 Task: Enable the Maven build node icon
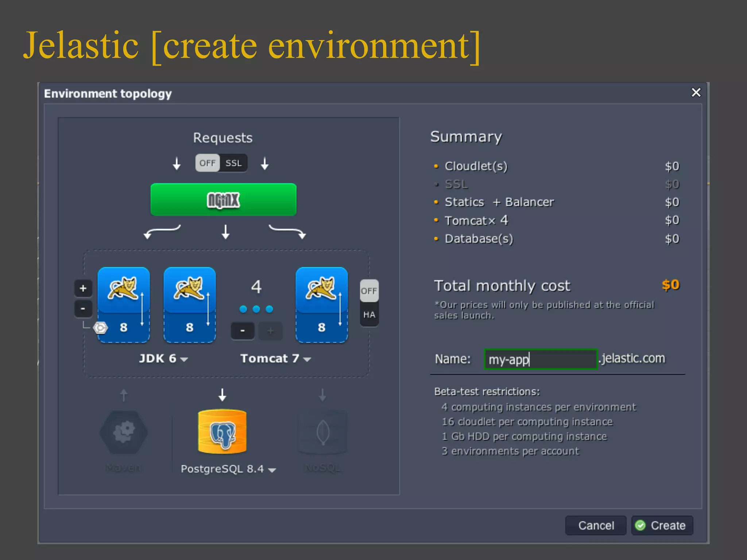(123, 432)
